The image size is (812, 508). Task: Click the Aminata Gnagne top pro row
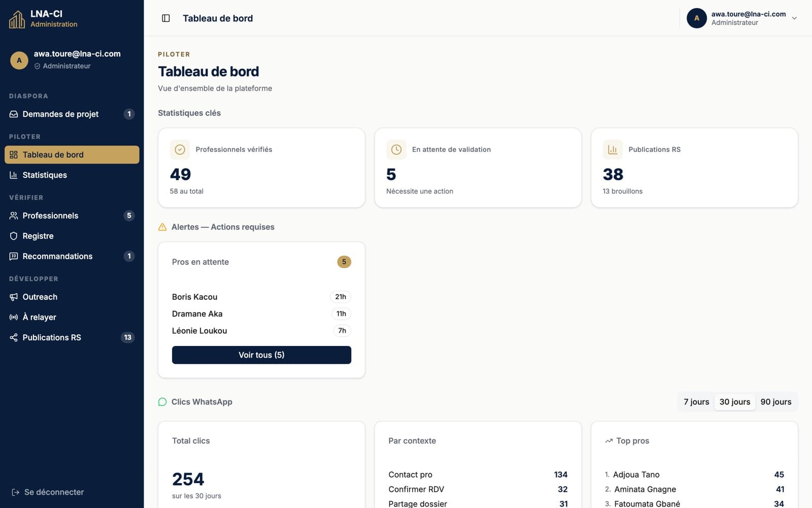pyautogui.click(x=694, y=489)
